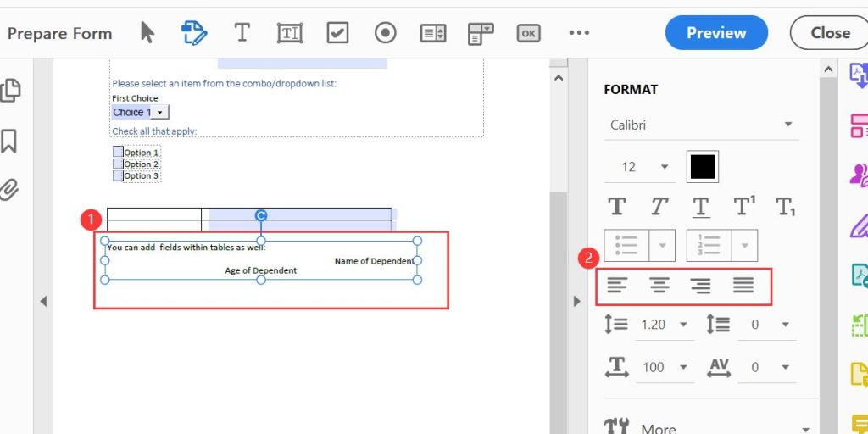Open the numbered list style dropdown
The height and width of the screenshot is (434, 868).
(x=745, y=245)
